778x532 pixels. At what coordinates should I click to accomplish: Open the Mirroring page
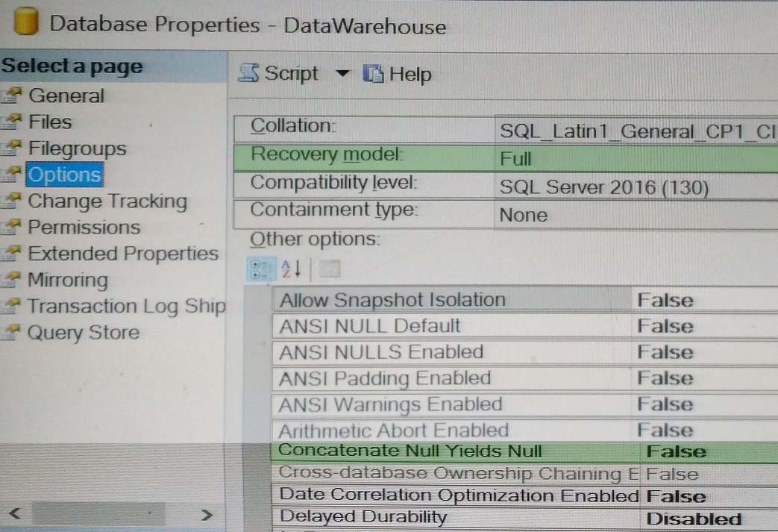click(68, 280)
